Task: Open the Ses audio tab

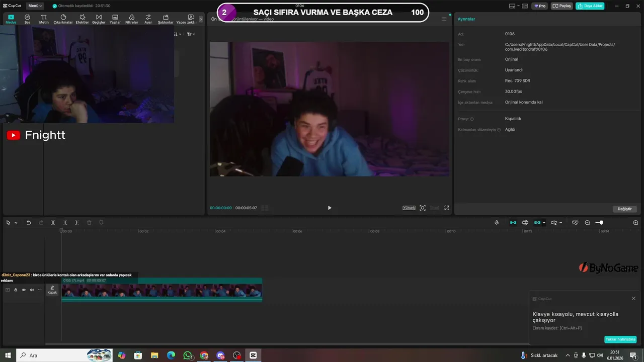Action: pyautogui.click(x=27, y=19)
